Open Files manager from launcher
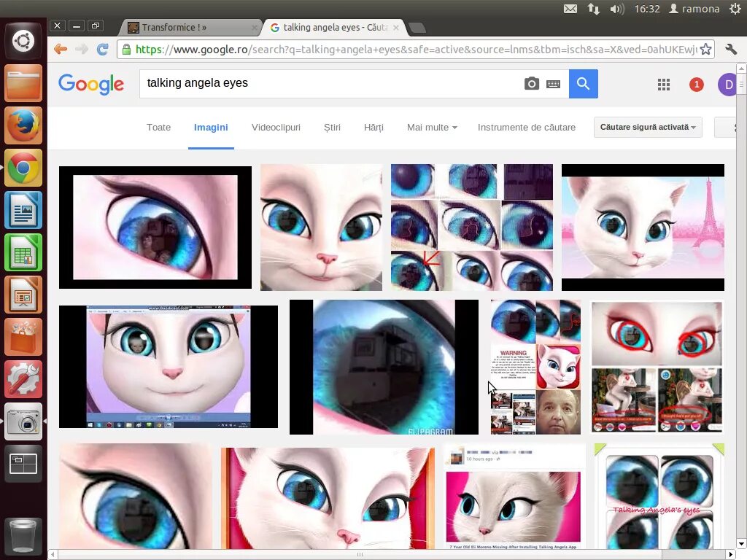The width and height of the screenshot is (747, 560). [23, 83]
